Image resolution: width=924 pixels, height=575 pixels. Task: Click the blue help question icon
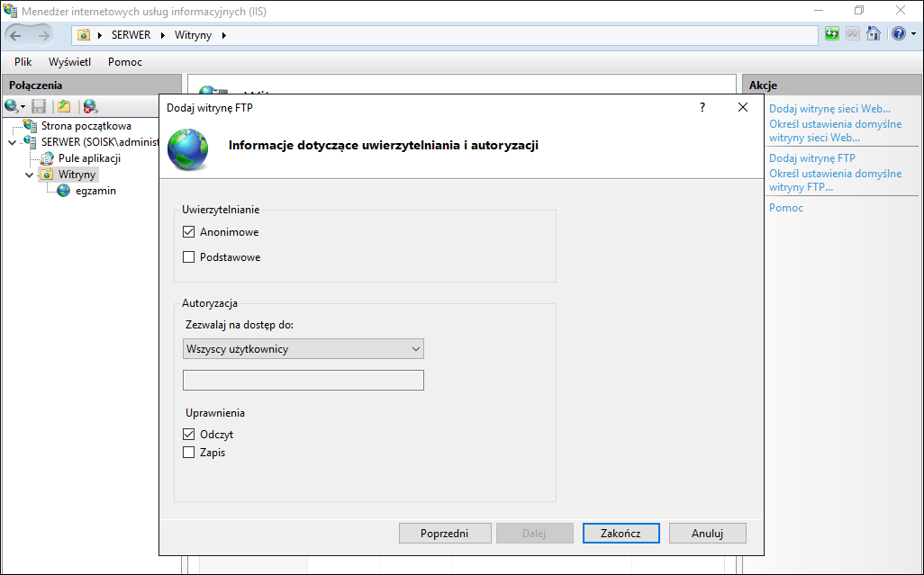898,33
